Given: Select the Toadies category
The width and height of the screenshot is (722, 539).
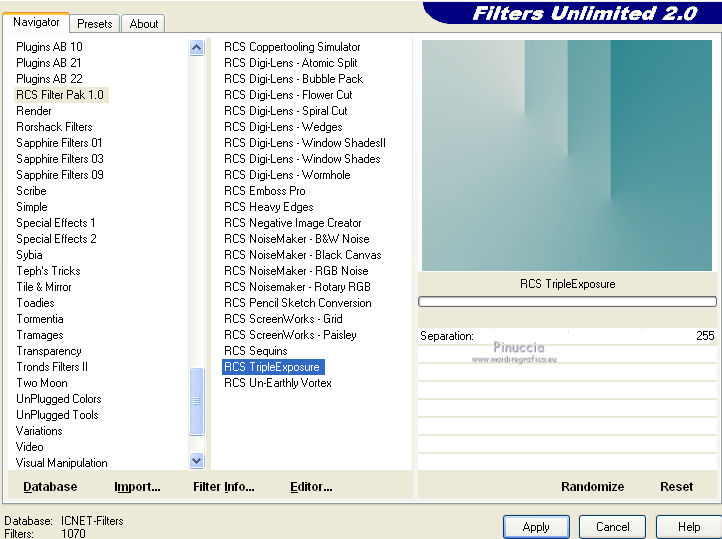Looking at the screenshot, I should (x=35, y=303).
